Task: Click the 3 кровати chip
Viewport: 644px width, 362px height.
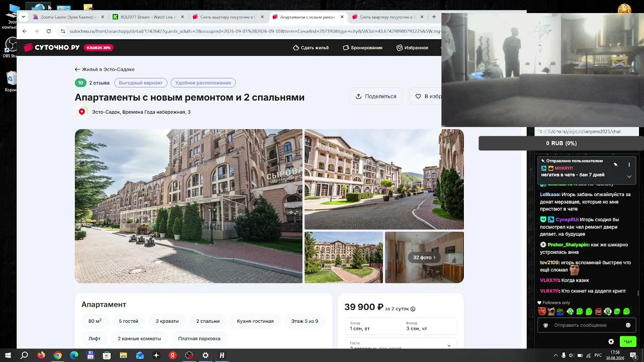Action: [167, 321]
